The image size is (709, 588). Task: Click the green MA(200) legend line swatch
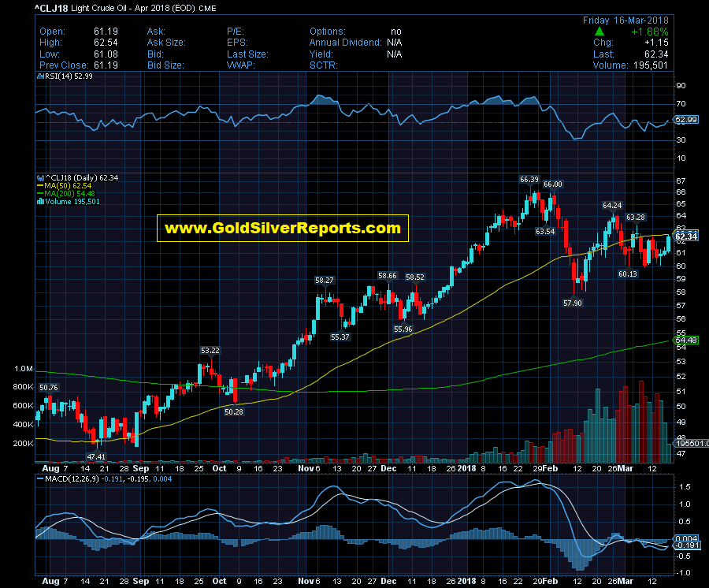click(40, 194)
